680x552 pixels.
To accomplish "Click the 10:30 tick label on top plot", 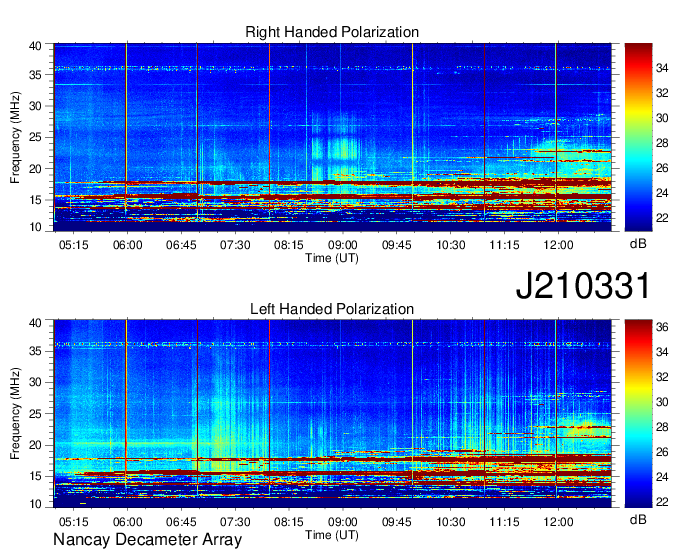I will [451, 245].
